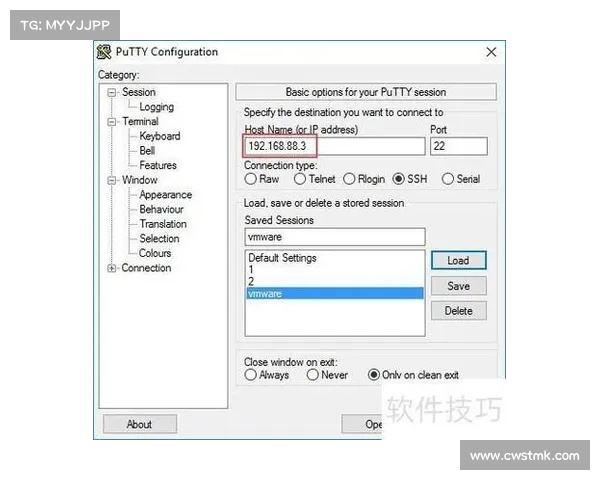Image resolution: width=600 pixels, height=480 pixels.
Task: Click the Saved Sessions name field
Action: pyautogui.click(x=334, y=237)
